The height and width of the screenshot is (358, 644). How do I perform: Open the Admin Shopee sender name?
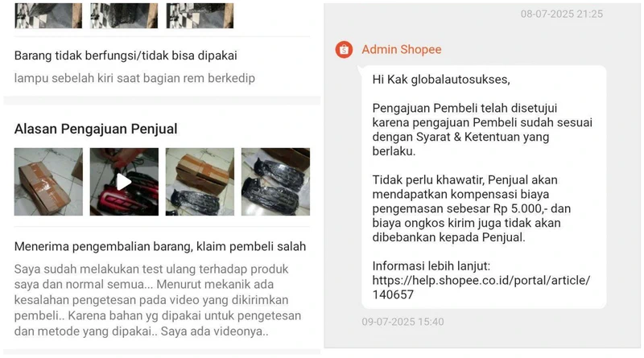point(401,50)
